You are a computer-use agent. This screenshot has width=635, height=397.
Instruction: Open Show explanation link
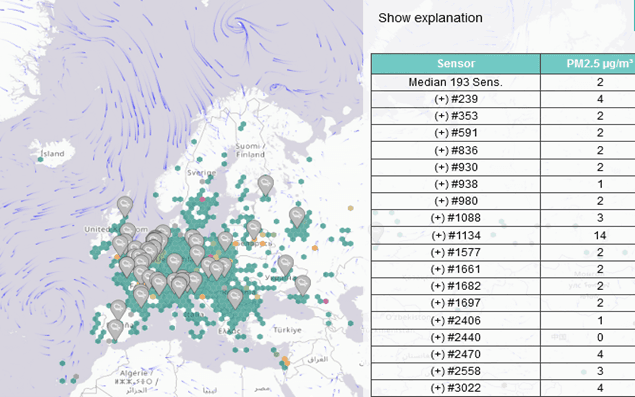pyautogui.click(x=430, y=18)
